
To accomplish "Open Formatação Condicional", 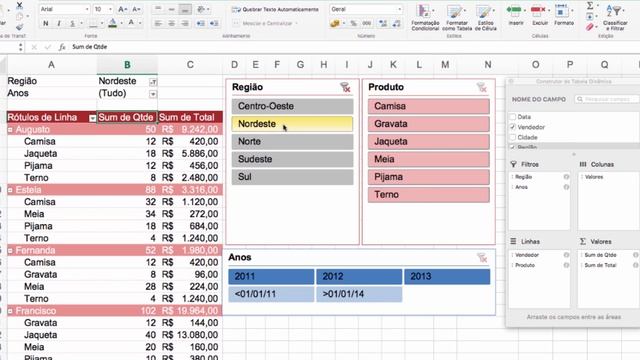I will click(x=425, y=18).
